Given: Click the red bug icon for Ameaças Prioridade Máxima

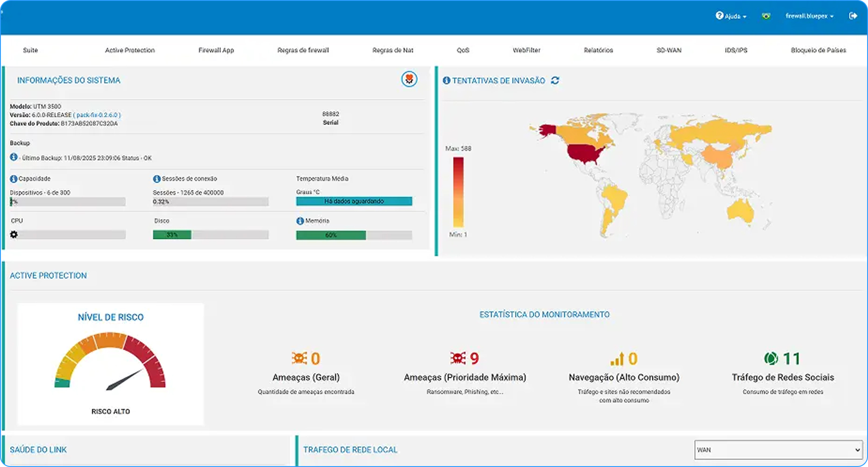Looking at the screenshot, I should [x=458, y=358].
